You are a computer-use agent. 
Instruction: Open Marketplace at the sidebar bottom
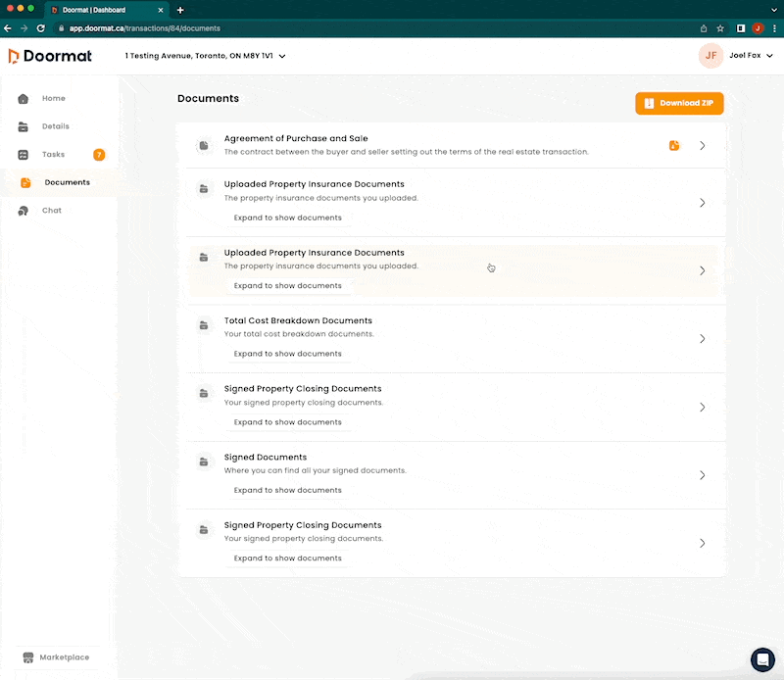coord(64,657)
